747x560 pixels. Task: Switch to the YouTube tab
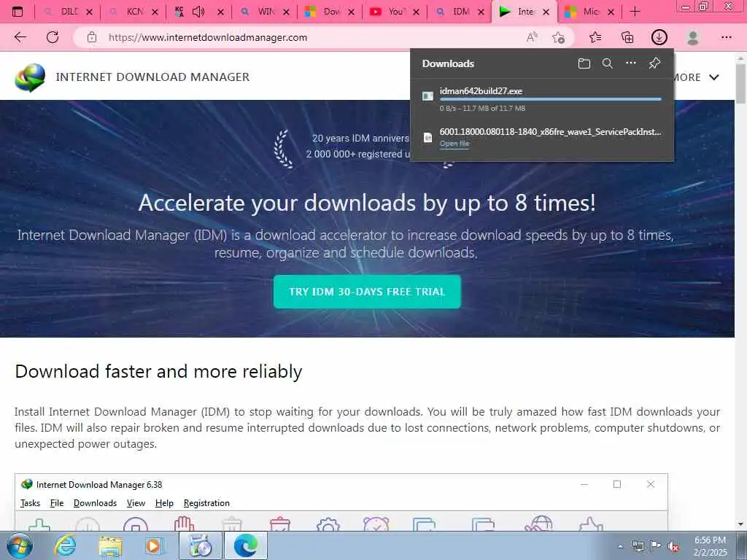395,12
